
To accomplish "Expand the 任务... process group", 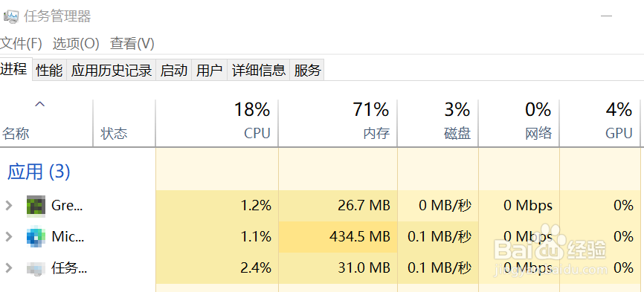I will coord(9,268).
